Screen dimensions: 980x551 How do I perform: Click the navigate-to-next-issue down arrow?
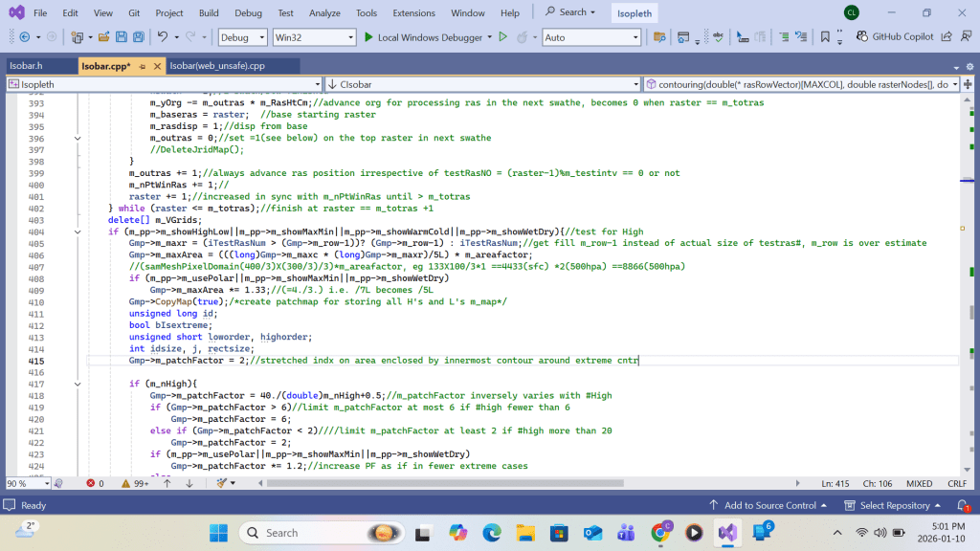click(189, 484)
